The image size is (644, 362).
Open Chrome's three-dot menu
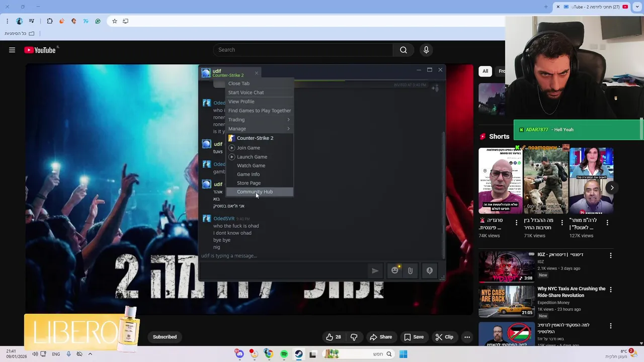pos(7,21)
